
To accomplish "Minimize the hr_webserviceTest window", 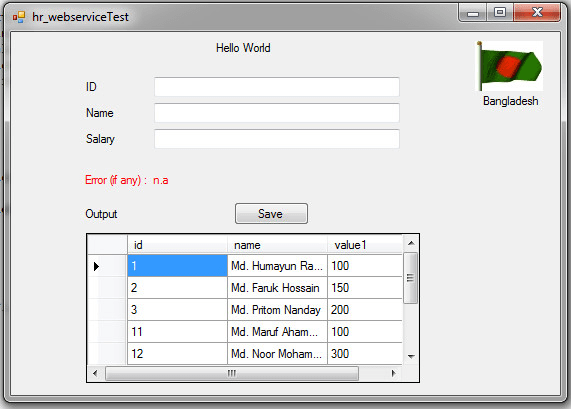I will (x=473, y=13).
